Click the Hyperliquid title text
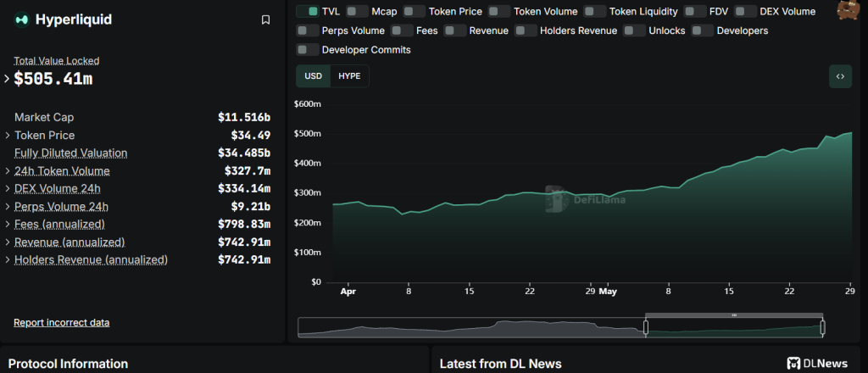The image size is (868, 373). click(x=74, y=20)
